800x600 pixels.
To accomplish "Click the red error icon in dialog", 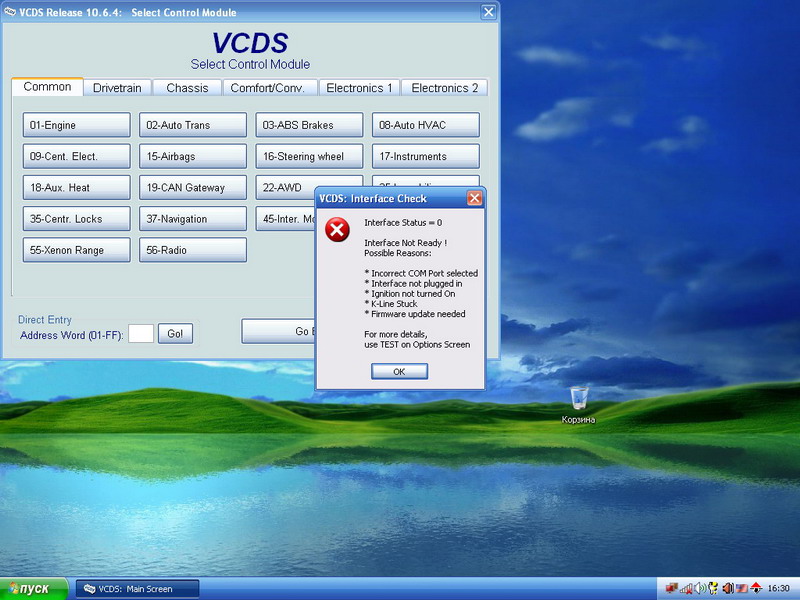I will pyautogui.click(x=338, y=231).
